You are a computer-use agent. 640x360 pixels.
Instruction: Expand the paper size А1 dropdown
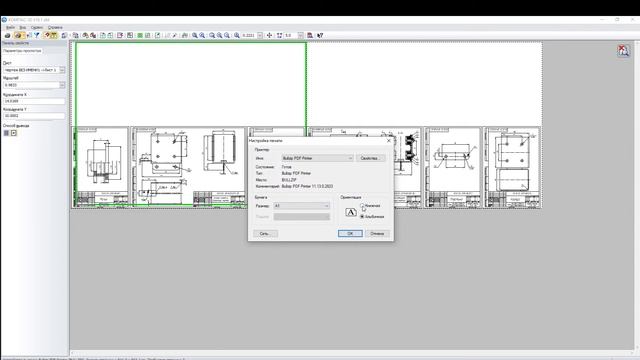(302, 206)
